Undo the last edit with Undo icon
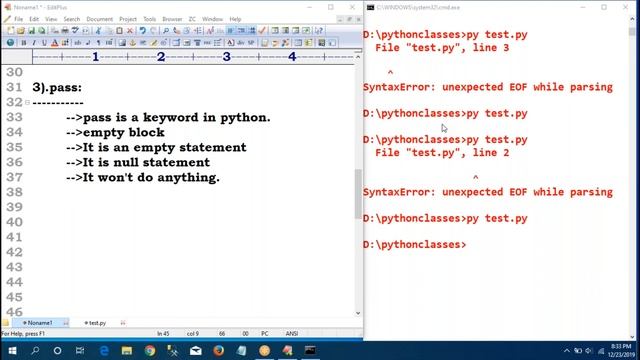640x360 pixels. (x=142, y=31)
